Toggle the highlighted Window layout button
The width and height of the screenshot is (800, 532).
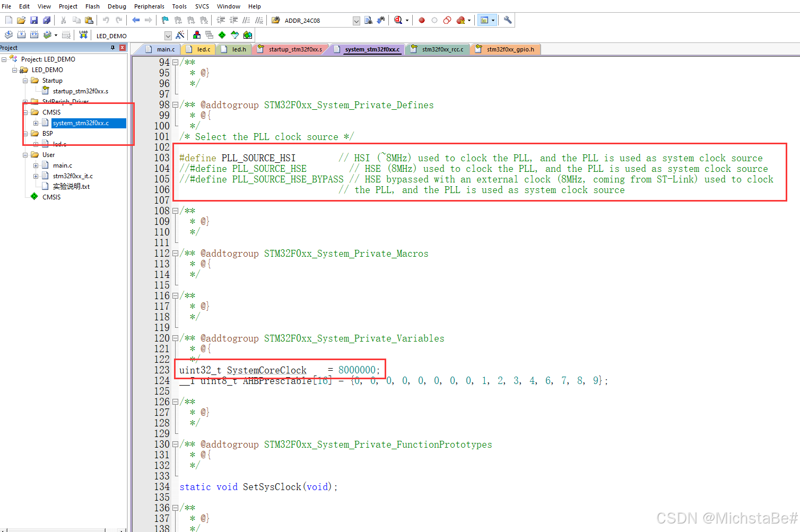(x=484, y=20)
